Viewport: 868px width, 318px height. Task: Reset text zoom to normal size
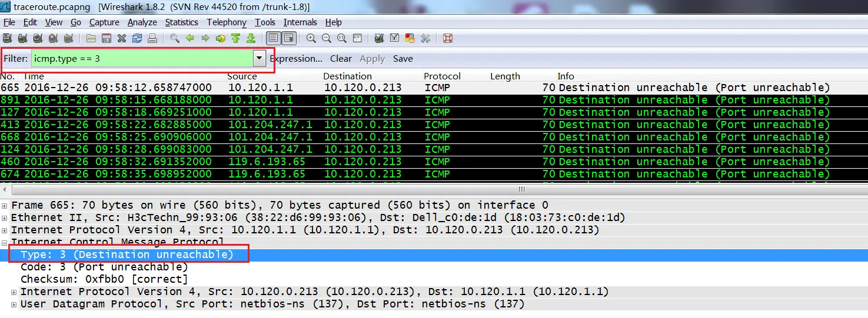click(342, 38)
